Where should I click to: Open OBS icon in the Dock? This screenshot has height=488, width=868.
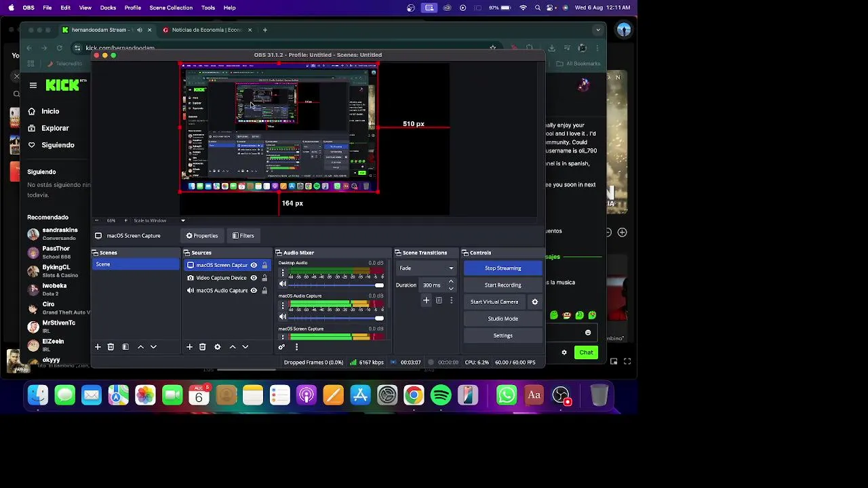(561, 395)
